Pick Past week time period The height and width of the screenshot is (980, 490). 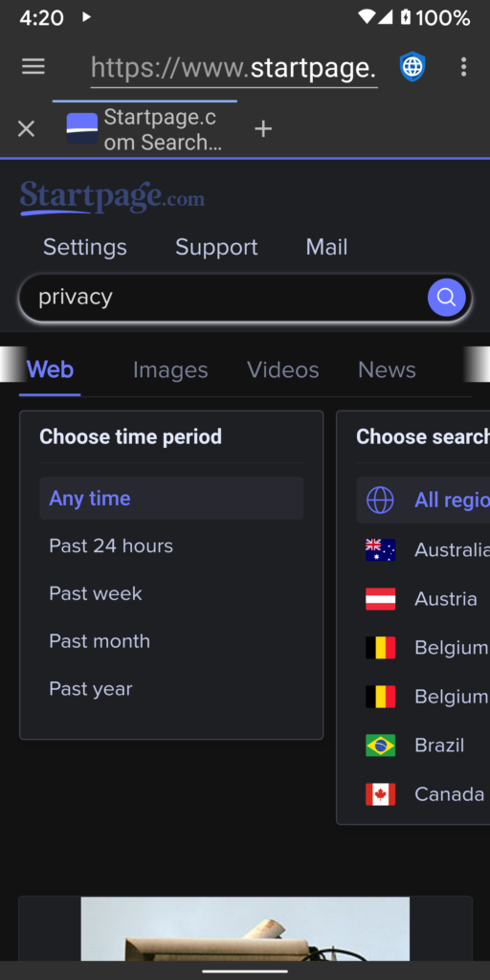tap(171, 593)
